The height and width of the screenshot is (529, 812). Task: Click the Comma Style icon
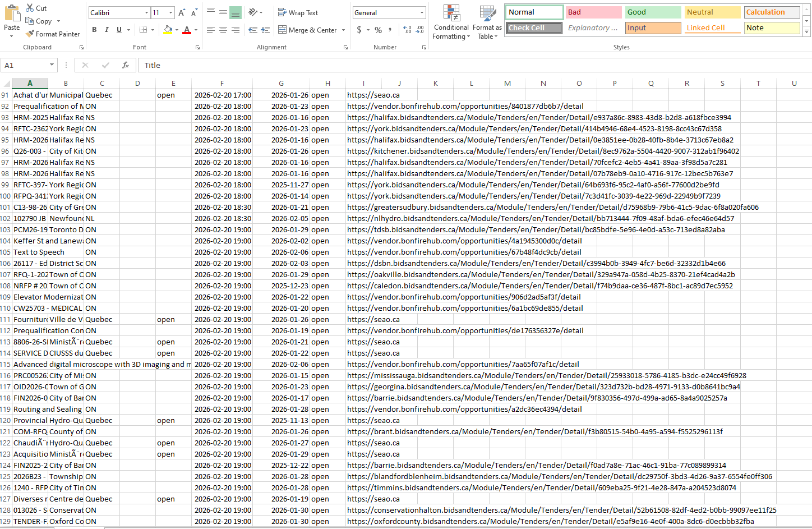pos(391,30)
